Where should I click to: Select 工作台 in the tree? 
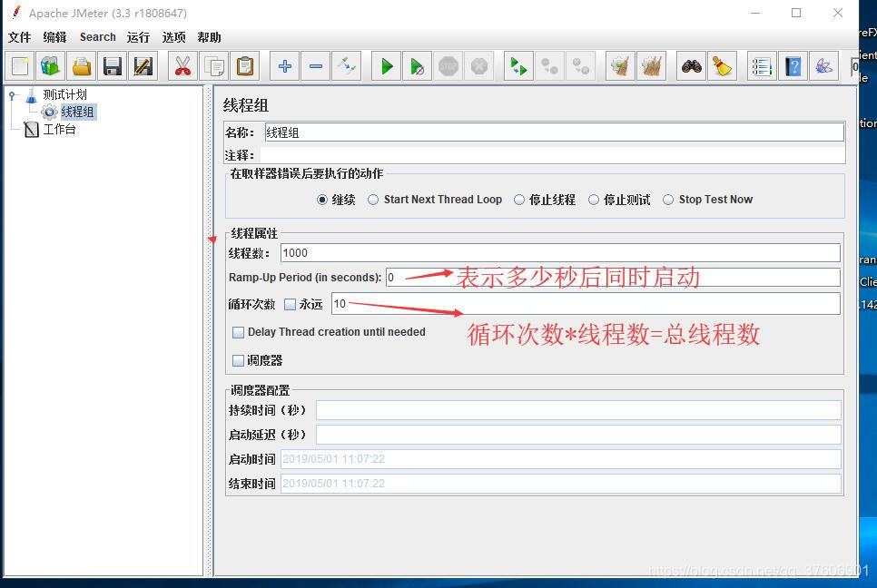(59, 129)
